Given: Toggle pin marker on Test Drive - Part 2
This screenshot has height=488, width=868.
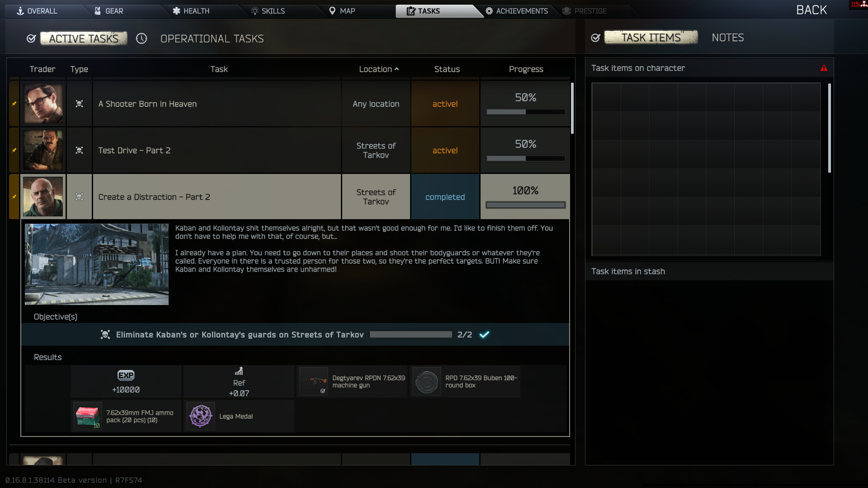Looking at the screenshot, I should [x=14, y=150].
